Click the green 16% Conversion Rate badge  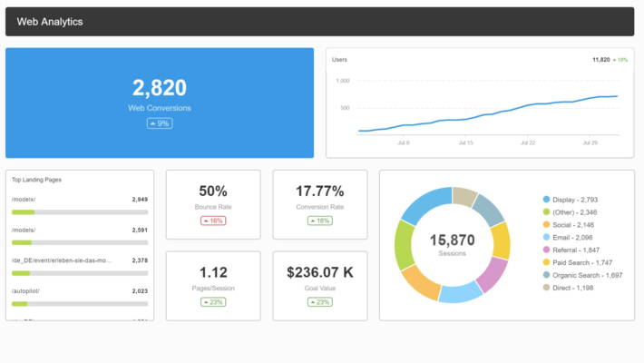pyautogui.click(x=320, y=221)
